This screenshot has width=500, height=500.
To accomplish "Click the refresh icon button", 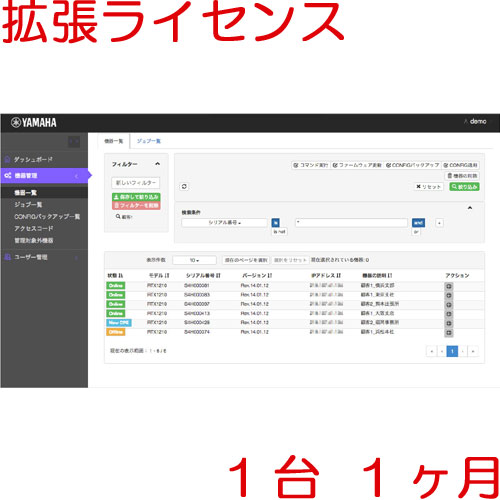I will point(184,187).
